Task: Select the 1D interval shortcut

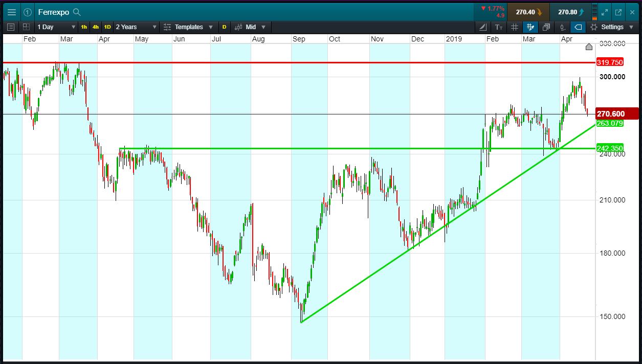Action: tap(107, 27)
